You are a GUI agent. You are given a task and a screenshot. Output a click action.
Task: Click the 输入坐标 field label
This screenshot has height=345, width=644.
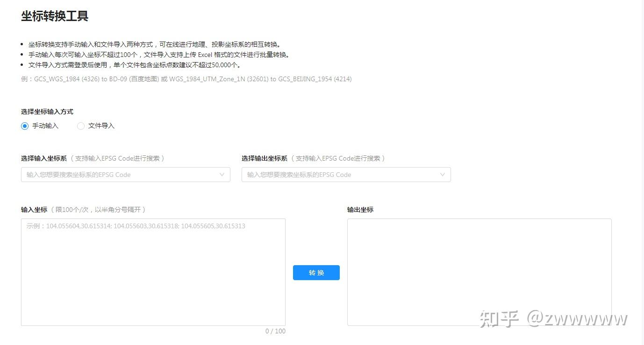(x=33, y=210)
